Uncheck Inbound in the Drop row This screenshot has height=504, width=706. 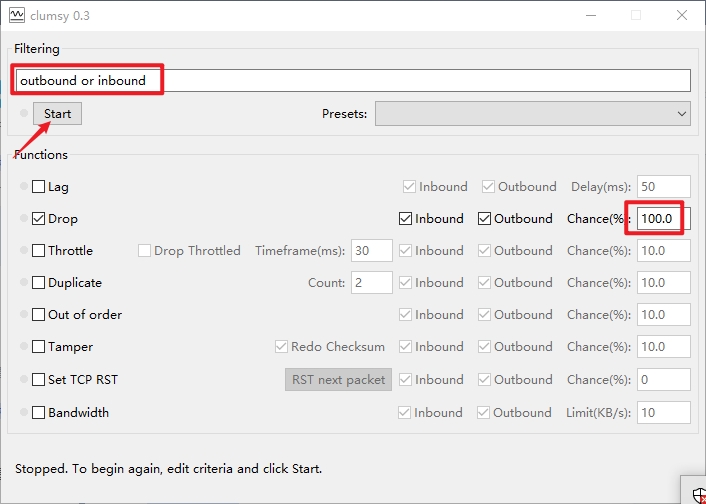(x=406, y=219)
